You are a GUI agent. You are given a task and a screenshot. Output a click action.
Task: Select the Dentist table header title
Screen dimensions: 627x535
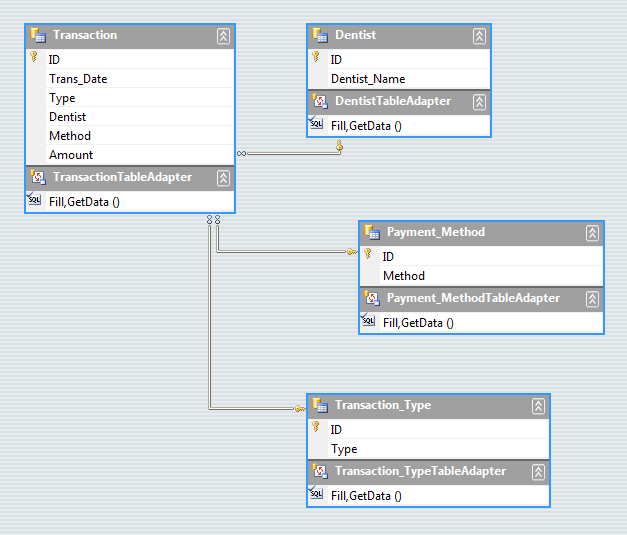355,35
